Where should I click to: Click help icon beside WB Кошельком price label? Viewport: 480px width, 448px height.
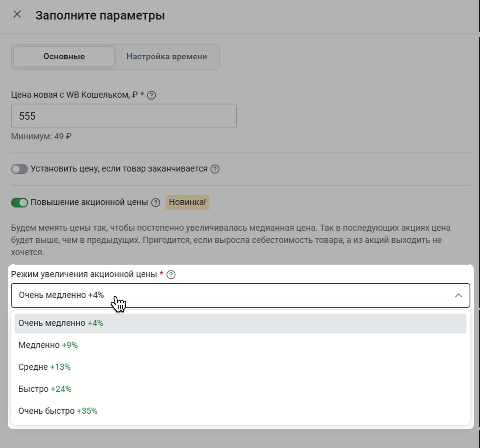151,95
